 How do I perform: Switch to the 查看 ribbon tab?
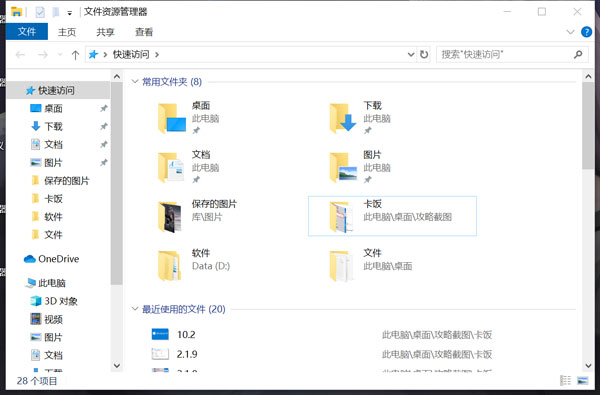(x=144, y=32)
